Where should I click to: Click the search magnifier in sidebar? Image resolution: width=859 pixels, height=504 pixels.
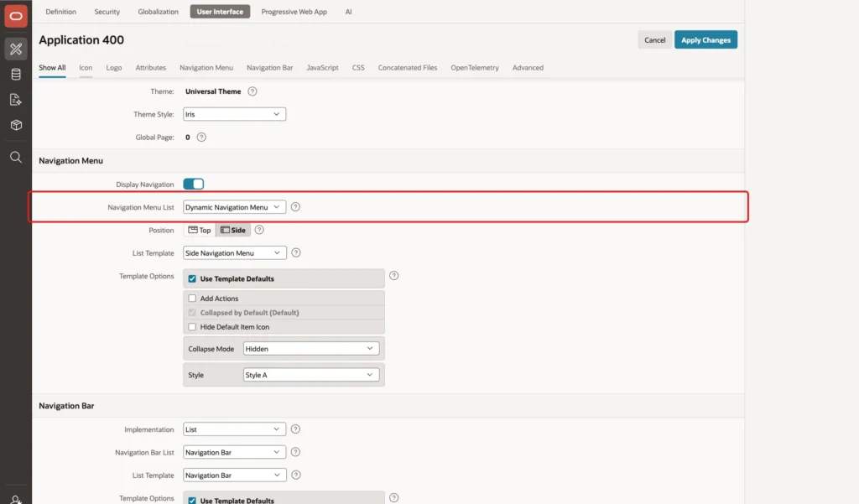pos(16,157)
